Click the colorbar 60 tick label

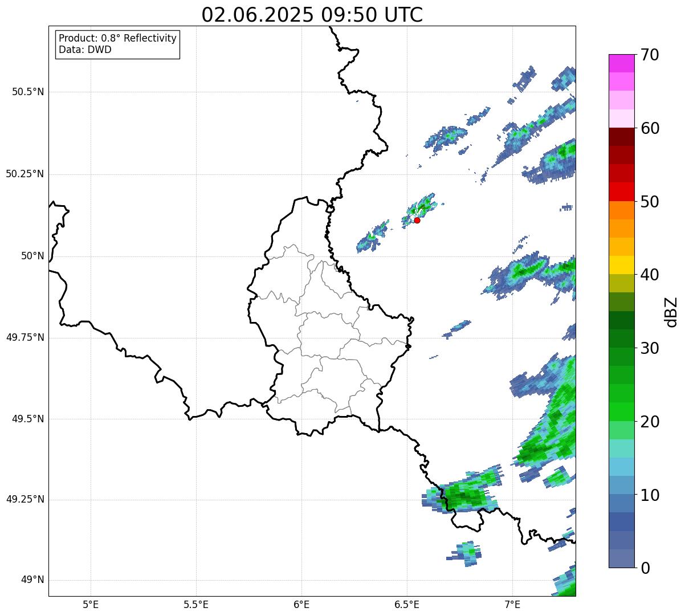coord(650,128)
